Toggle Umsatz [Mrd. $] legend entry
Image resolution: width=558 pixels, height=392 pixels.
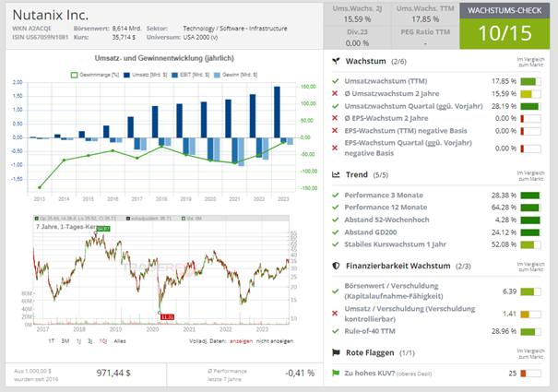[145, 75]
